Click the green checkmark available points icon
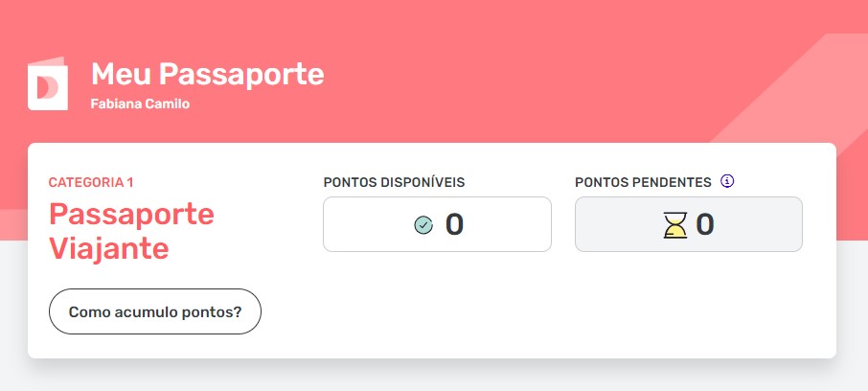The height and width of the screenshot is (391, 868). coord(423,225)
